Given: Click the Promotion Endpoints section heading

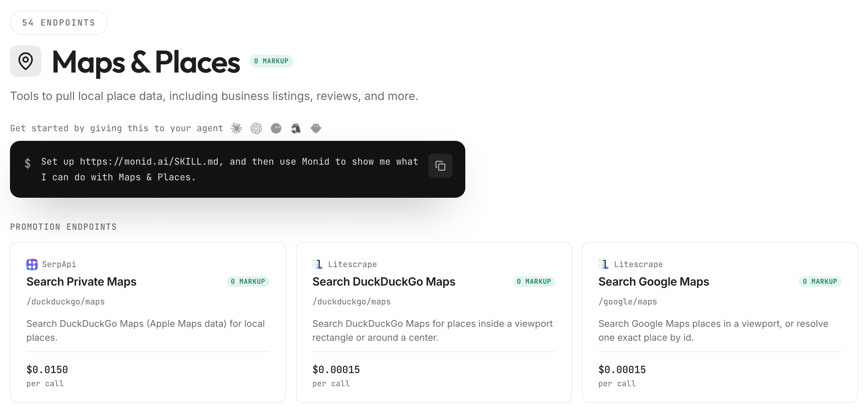Looking at the screenshot, I should pyautogui.click(x=63, y=227).
